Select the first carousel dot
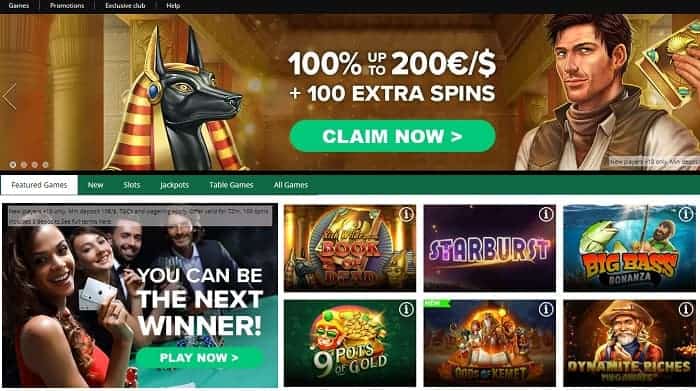700x391 pixels. pyautogui.click(x=13, y=165)
